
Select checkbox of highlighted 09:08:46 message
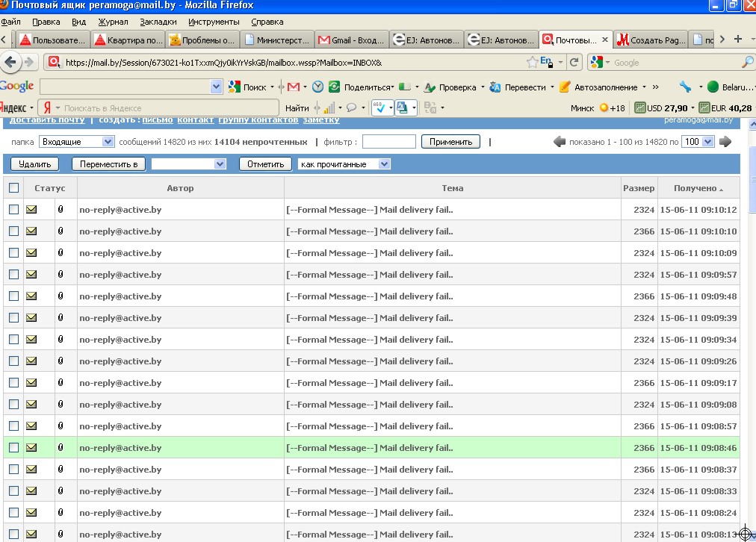click(13, 448)
